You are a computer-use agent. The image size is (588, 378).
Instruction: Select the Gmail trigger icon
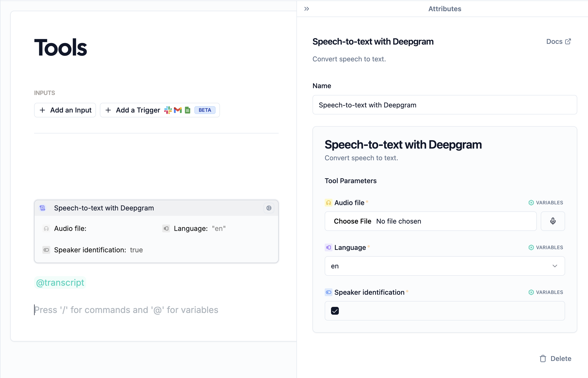tap(178, 110)
